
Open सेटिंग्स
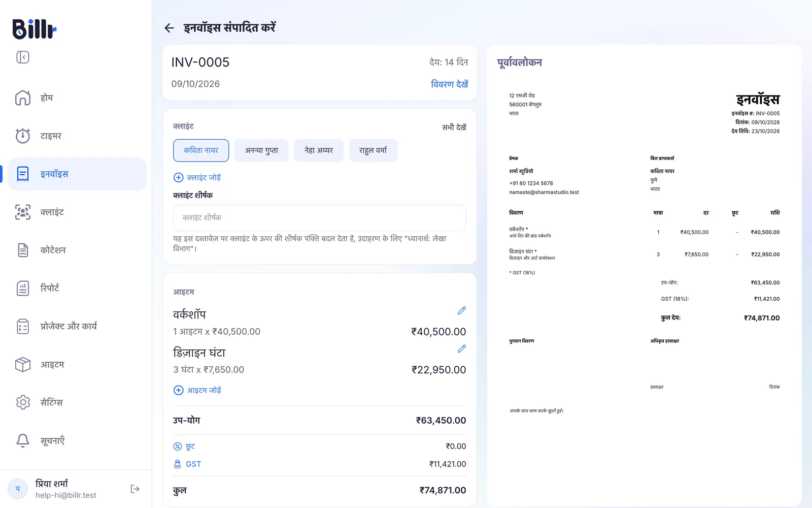click(x=77, y=402)
